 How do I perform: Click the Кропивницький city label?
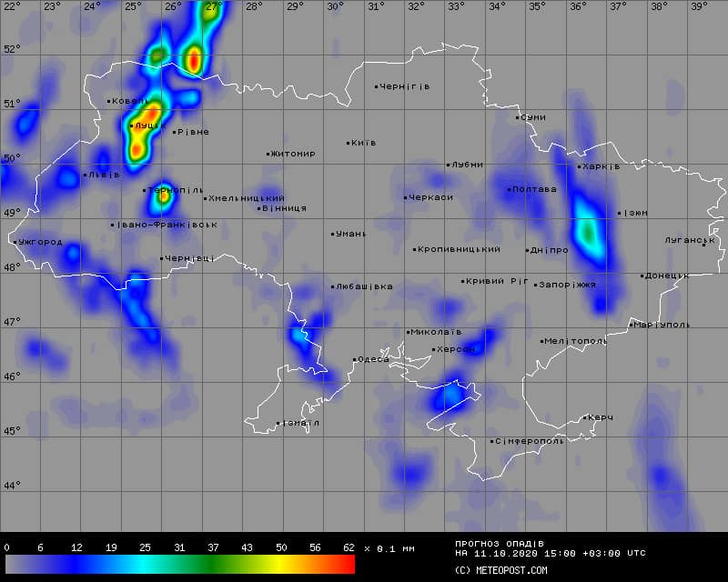[460, 249]
